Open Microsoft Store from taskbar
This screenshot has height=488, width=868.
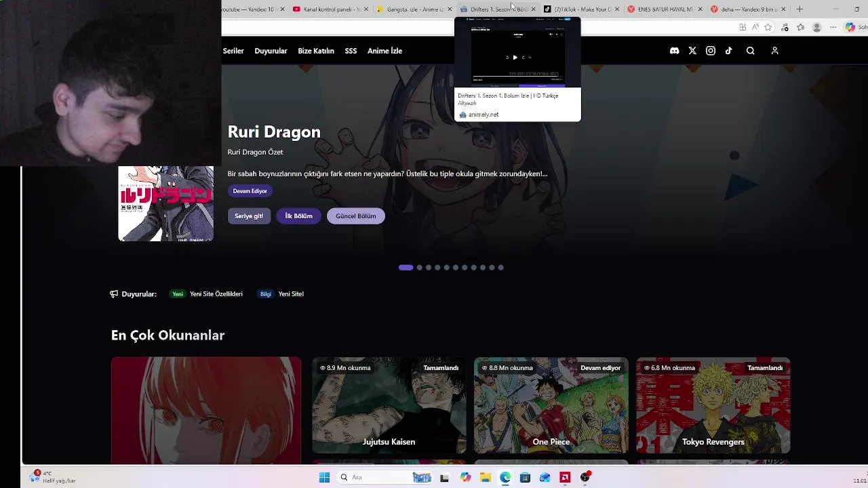click(x=525, y=477)
